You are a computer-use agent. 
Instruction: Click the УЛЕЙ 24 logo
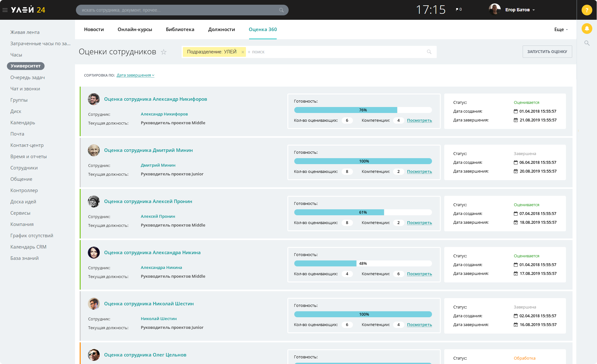click(x=28, y=10)
